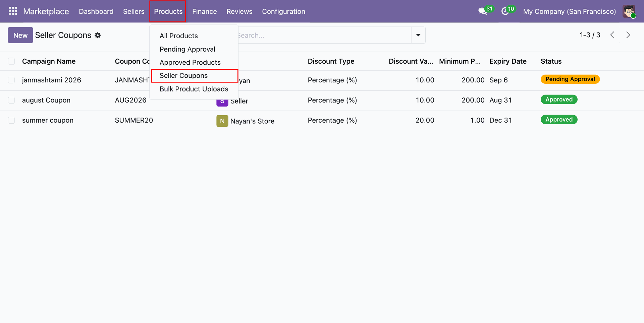Click into the Search input field

point(324,35)
